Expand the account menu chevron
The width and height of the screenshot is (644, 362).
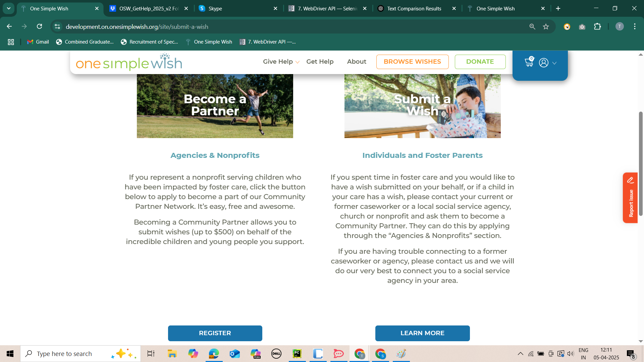[554, 63]
